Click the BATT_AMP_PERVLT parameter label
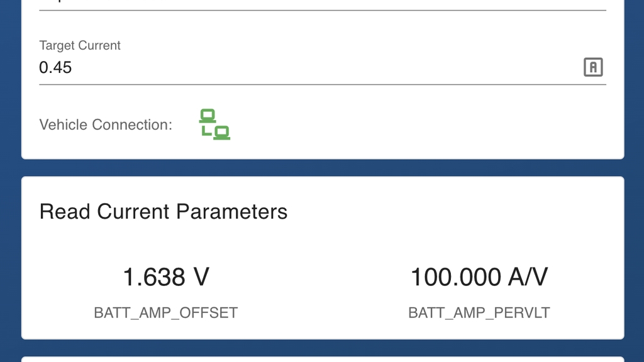Screen dimensions: 644x362 479,312
